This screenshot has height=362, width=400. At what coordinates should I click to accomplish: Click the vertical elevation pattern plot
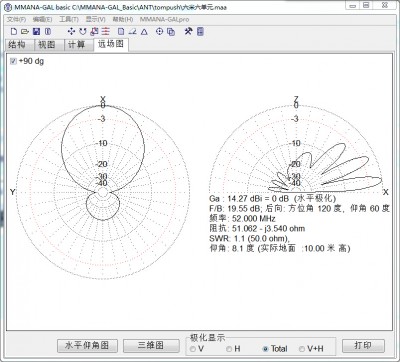point(296,148)
